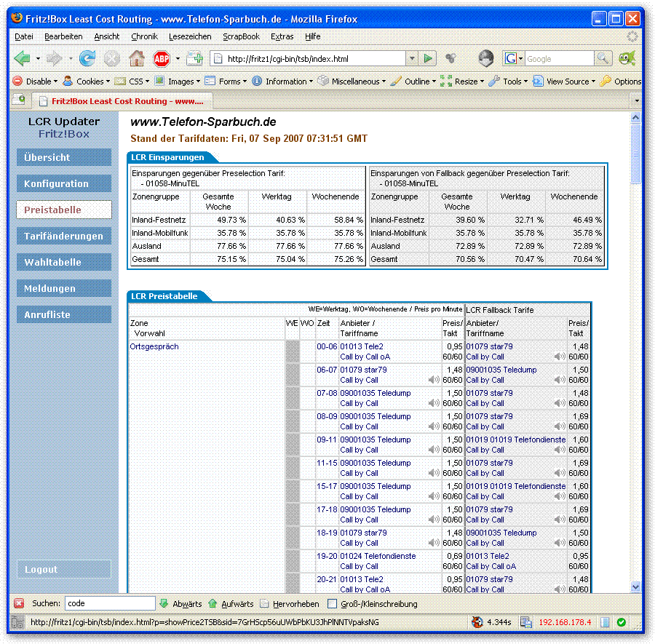Open the Adblock Plus dropdown arrow
This screenshot has height=644, width=655.
pos(178,58)
